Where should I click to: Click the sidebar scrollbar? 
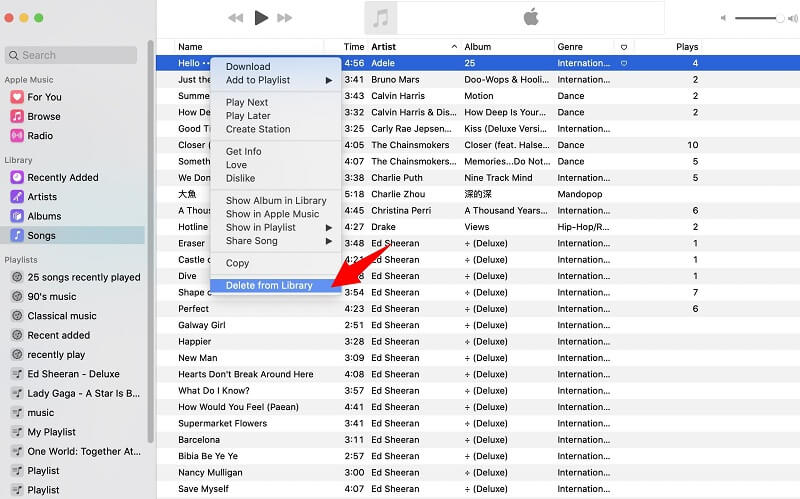(150, 241)
